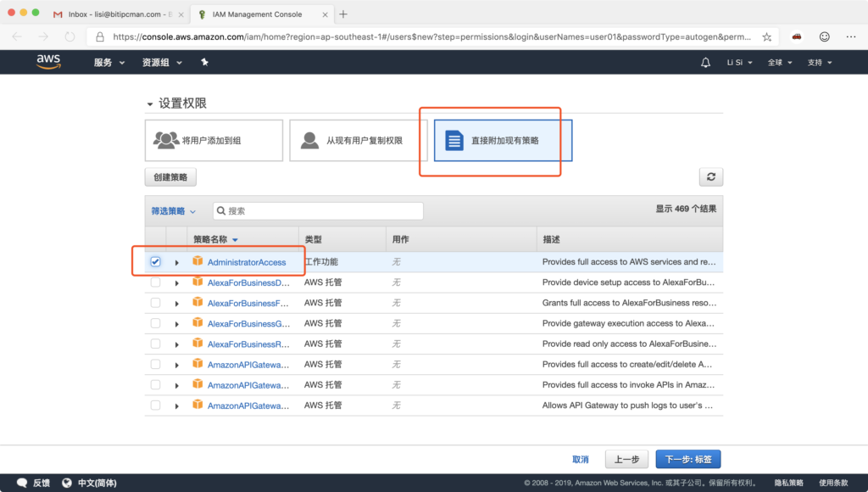Check the AlexaForBusinessG... policy checkbox
The height and width of the screenshot is (492, 868).
[x=156, y=323]
